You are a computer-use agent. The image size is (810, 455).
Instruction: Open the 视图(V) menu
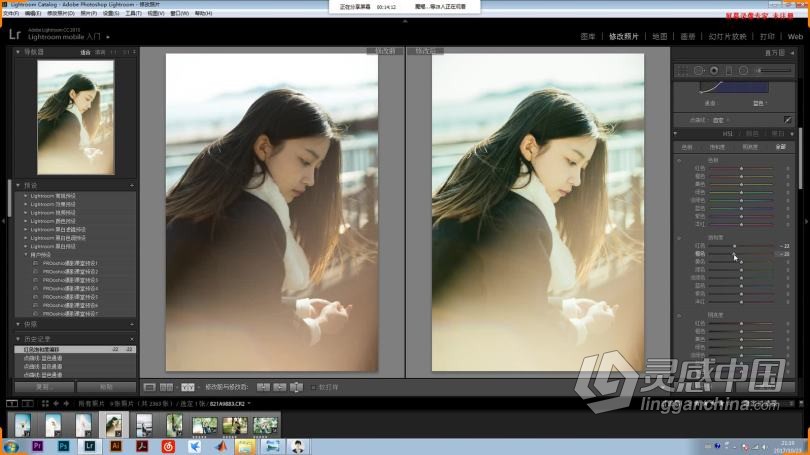point(156,13)
